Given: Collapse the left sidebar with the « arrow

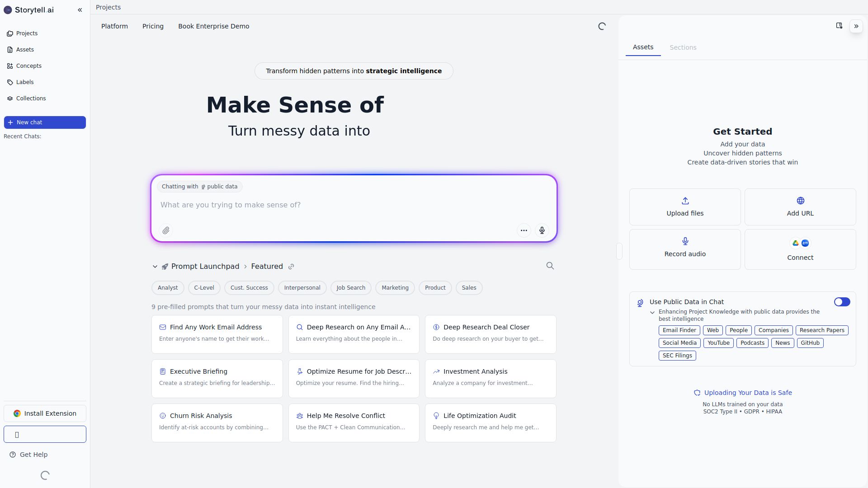Looking at the screenshot, I should (x=80, y=9).
